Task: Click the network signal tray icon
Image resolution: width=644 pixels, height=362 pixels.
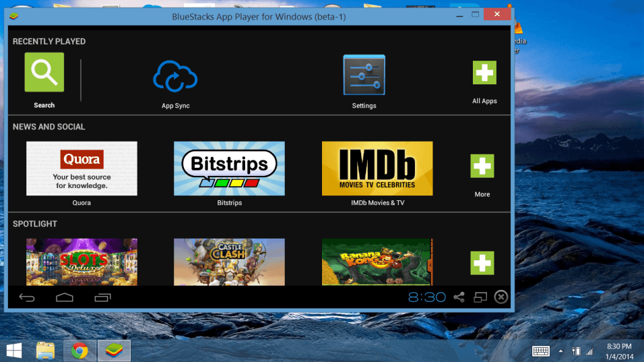Action: (x=590, y=351)
